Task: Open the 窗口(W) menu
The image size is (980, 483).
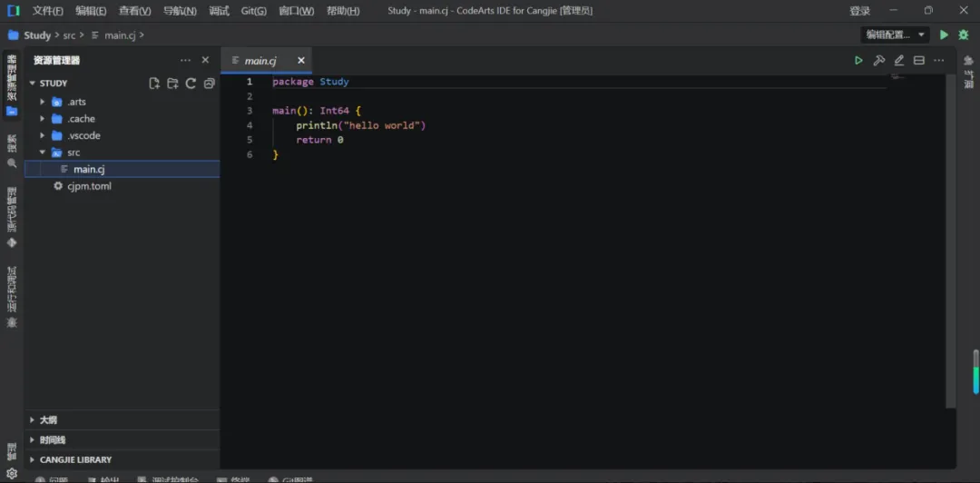Action: click(296, 11)
